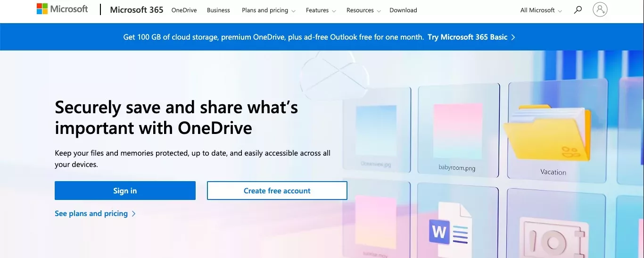The width and height of the screenshot is (644, 258).
Task: Open the Download nav link
Action: pyautogui.click(x=403, y=10)
